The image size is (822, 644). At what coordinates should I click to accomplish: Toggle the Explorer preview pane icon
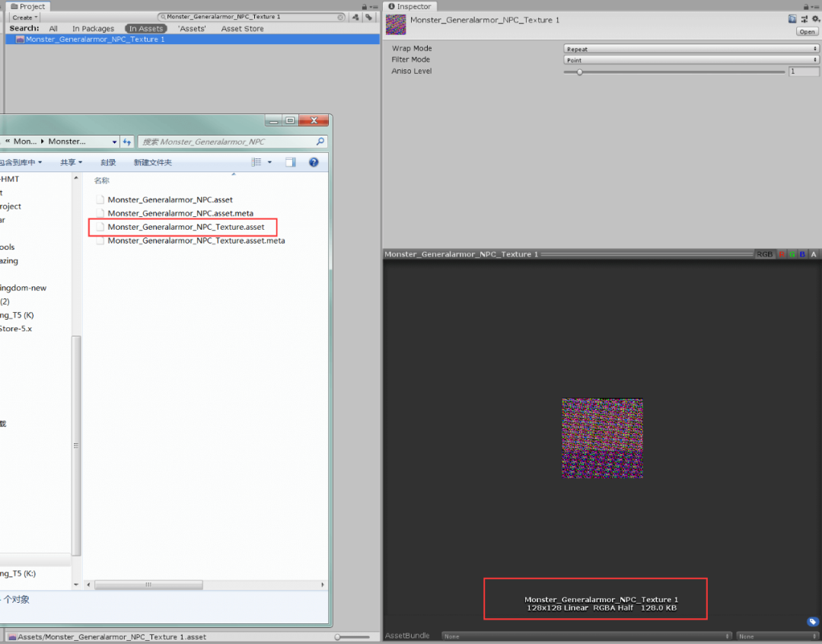pyautogui.click(x=291, y=163)
